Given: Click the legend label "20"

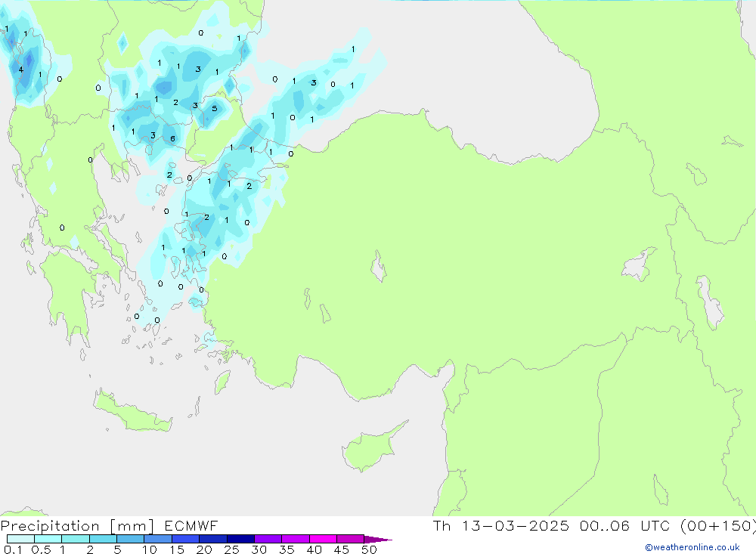Looking at the screenshot, I should 204,549.
